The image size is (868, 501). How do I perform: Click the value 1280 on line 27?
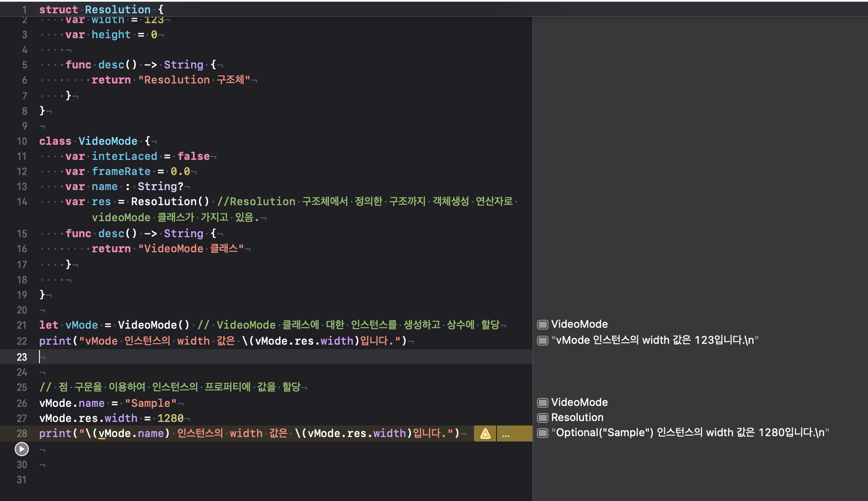[x=170, y=418]
